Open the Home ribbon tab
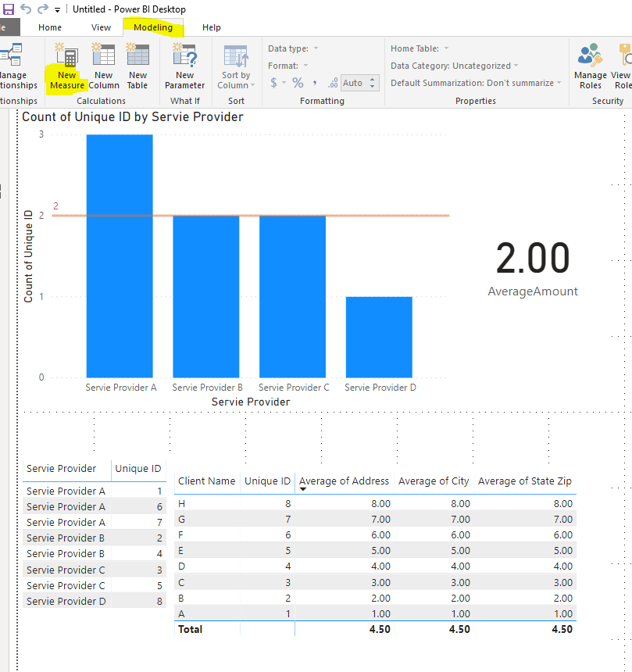 [50, 27]
